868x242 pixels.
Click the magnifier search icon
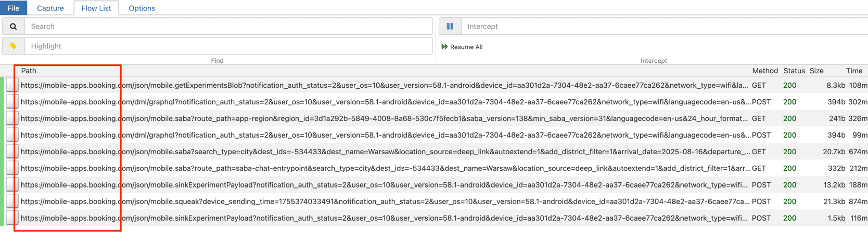tap(14, 26)
